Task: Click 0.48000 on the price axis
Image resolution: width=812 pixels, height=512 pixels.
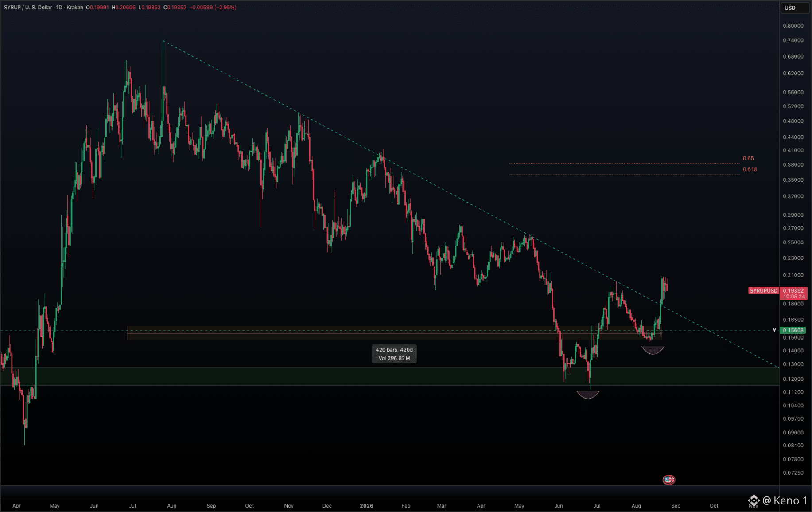Action: pos(793,121)
